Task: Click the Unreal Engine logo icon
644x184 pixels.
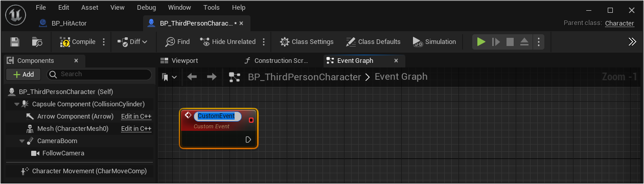Action: point(16,15)
